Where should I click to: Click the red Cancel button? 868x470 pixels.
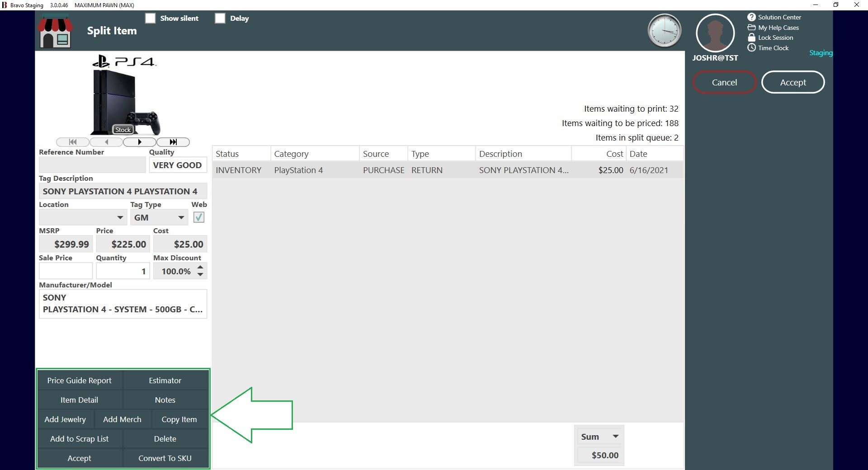(724, 82)
